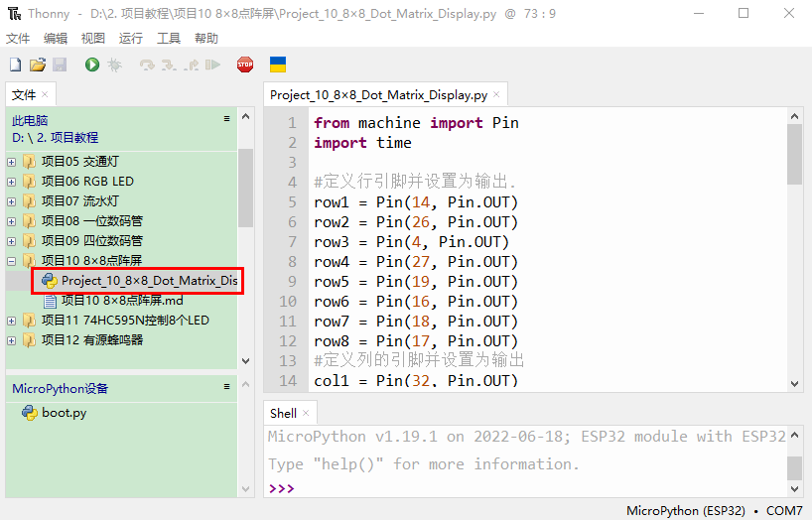
Task: Expand the 项目05 交通灯 folder
Action: (x=12, y=162)
